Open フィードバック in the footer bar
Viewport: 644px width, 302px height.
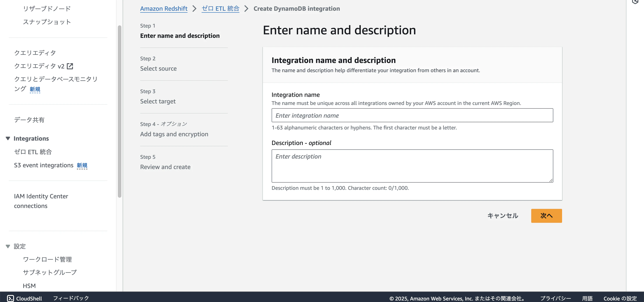[x=71, y=298]
